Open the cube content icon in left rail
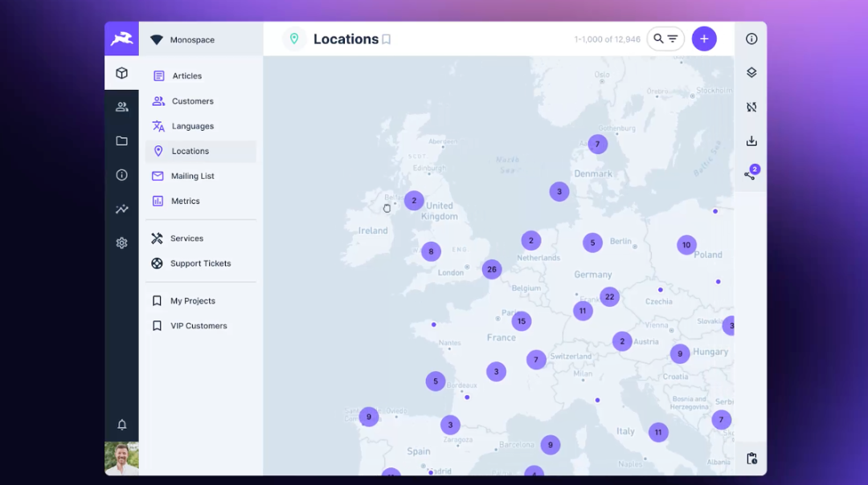Viewport: 868px width, 485px height. click(122, 73)
